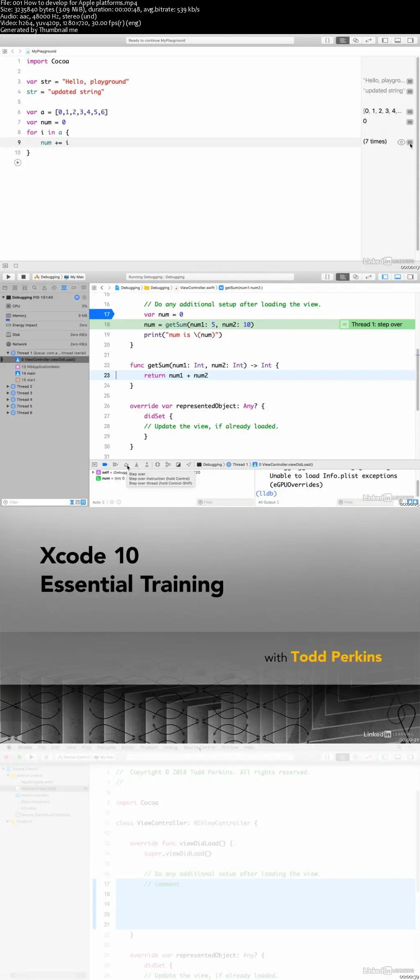Screen dimensions: 420x980
Task: Click Quick Look eye for the (7 times) result
Action: coord(401,142)
